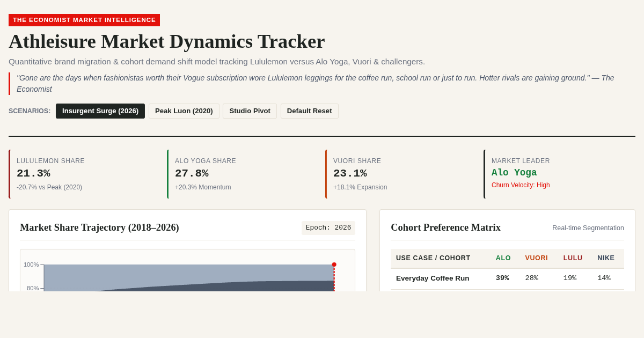Click +20.3% Momentum text
The width and height of the screenshot is (644, 338).
[x=203, y=187]
